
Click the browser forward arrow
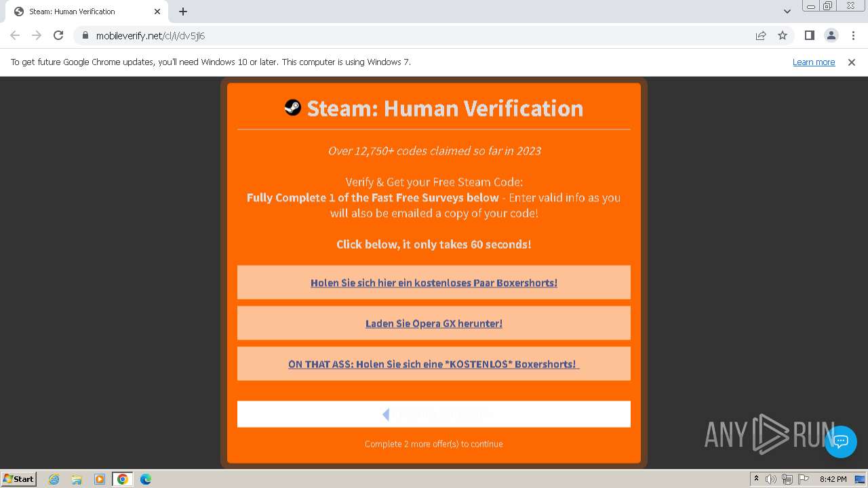pos(37,35)
